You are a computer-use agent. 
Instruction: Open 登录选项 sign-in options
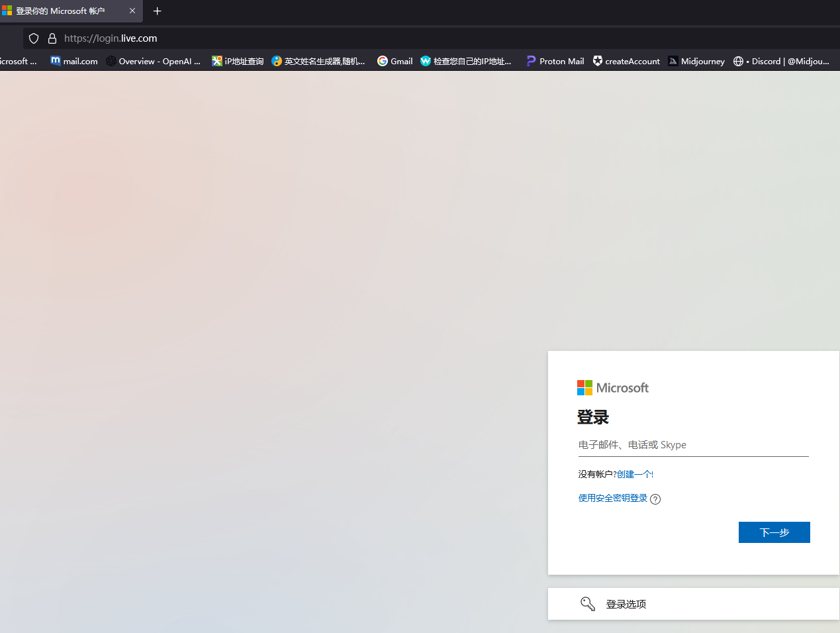coord(694,604)
